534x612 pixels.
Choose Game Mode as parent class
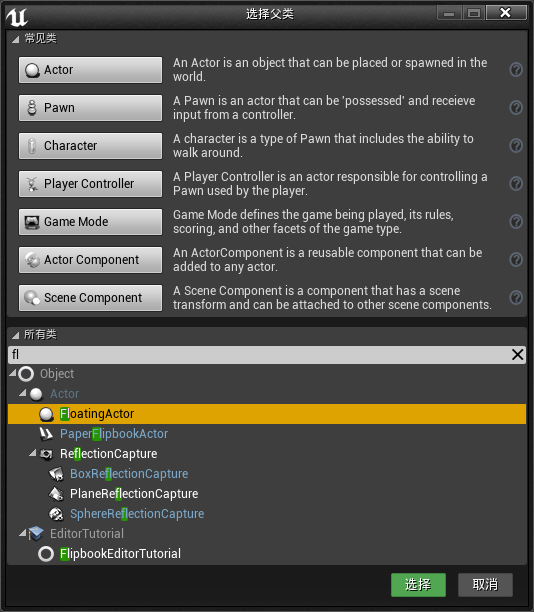pos(91,222)
